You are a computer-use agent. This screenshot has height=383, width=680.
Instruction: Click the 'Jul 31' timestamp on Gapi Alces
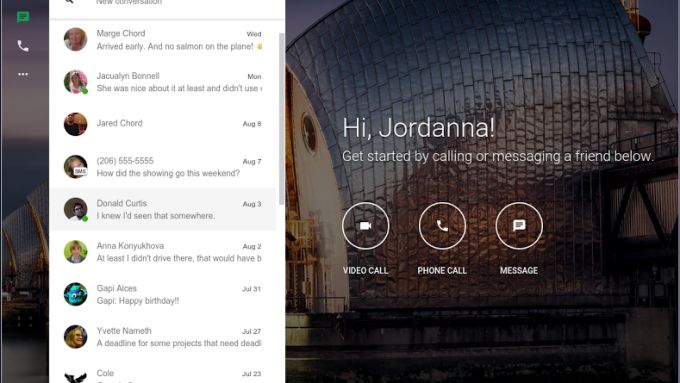[252, 289]
